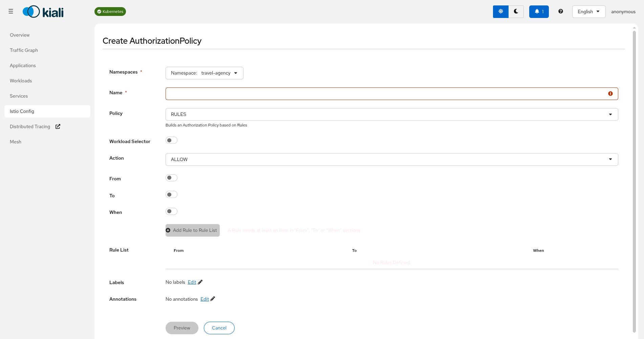Navigate to Traffic Graph in sidebar

[x=24, y=50]
